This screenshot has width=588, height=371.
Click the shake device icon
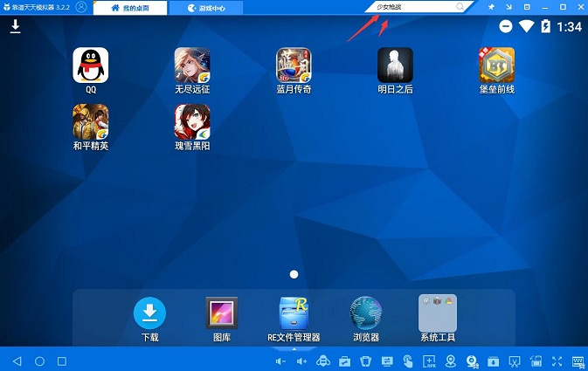pyautogui.click(x=365, y=361)
